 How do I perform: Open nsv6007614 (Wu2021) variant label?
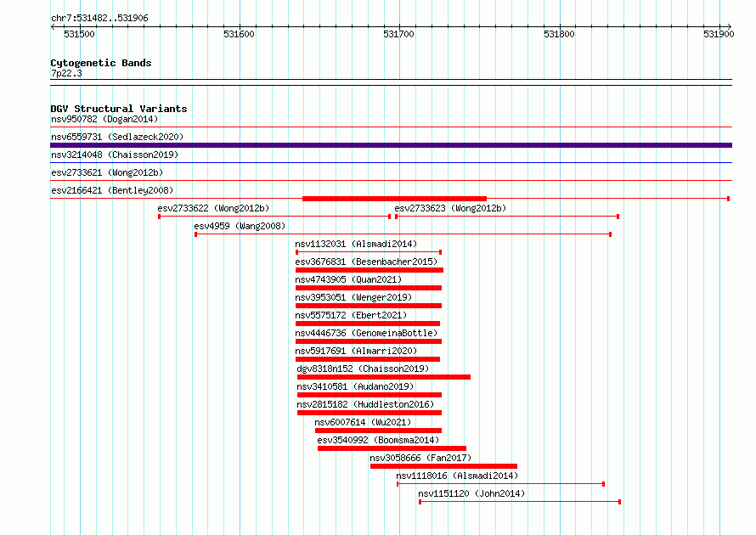coord(363,422)
